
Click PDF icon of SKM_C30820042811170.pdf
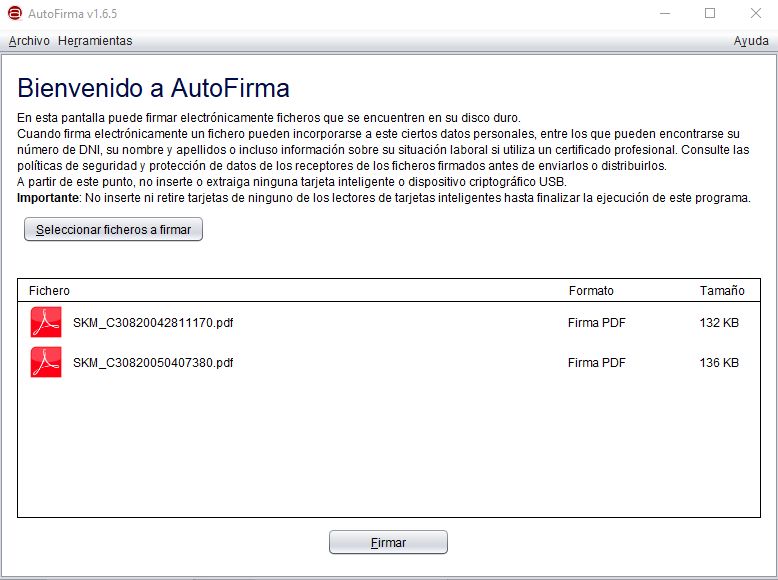(x=46, y=322)
